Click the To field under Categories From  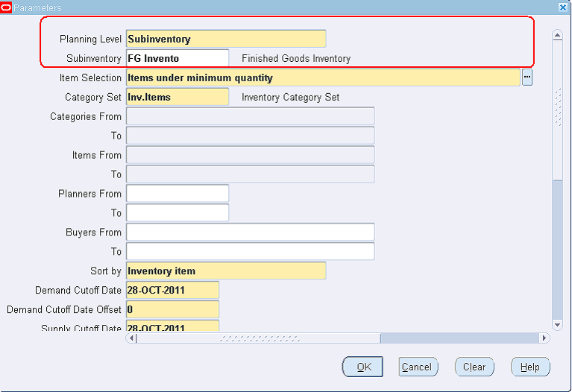251,136
